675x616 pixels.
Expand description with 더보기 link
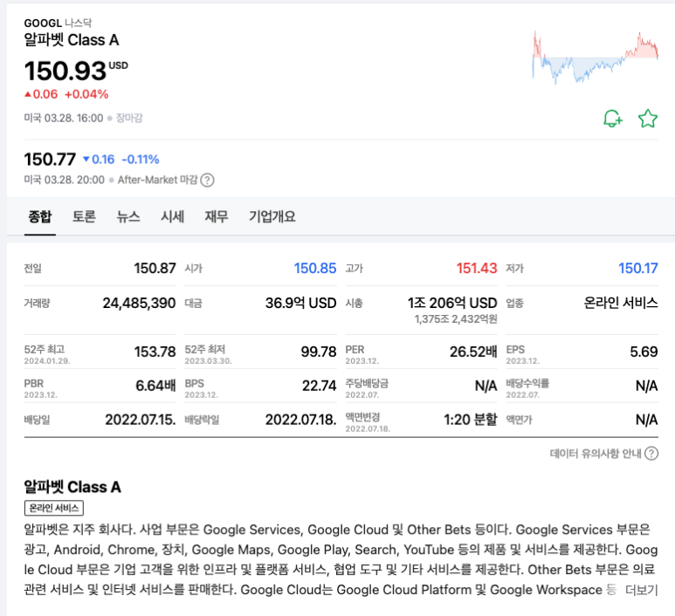click(642, 590)
